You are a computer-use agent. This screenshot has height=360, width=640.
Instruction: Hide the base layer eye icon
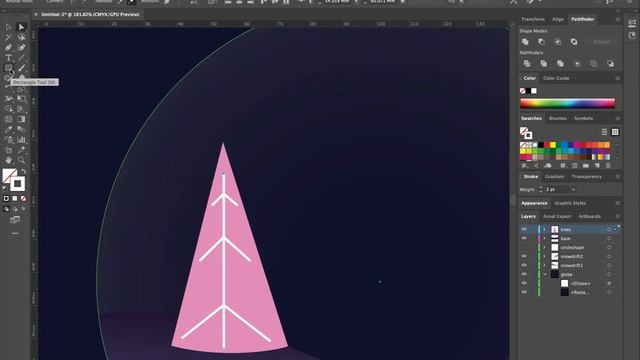(x=524, y=238)
